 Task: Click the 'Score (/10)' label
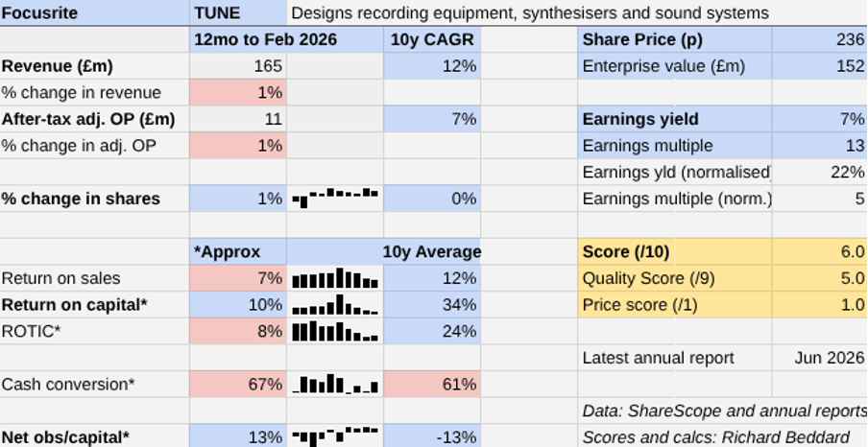(675, 251)
